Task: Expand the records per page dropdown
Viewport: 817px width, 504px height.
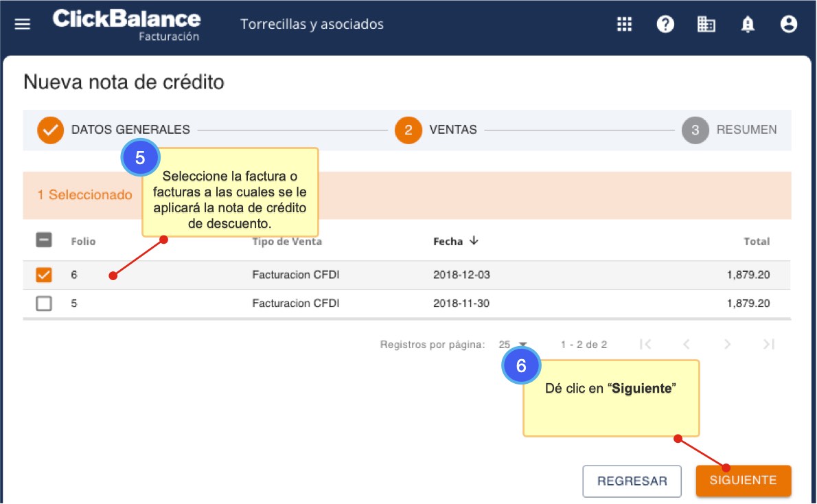Action: point(513,344)
